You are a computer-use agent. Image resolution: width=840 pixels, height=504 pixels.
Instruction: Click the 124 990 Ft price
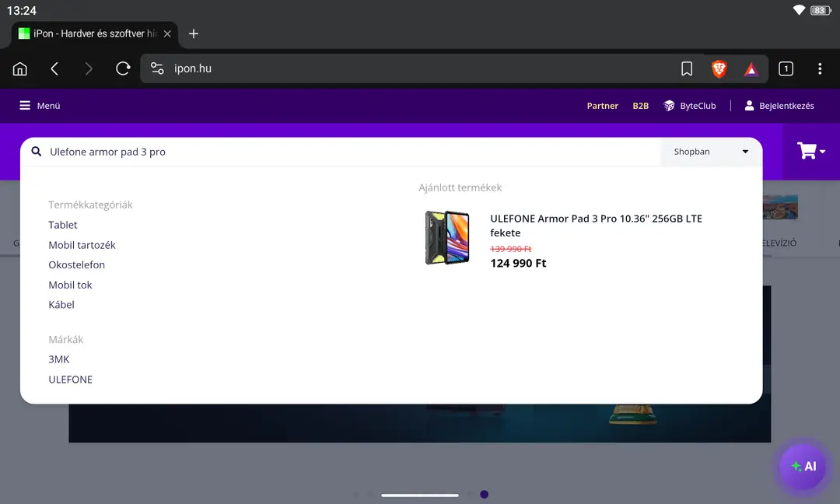click(518, 263)
